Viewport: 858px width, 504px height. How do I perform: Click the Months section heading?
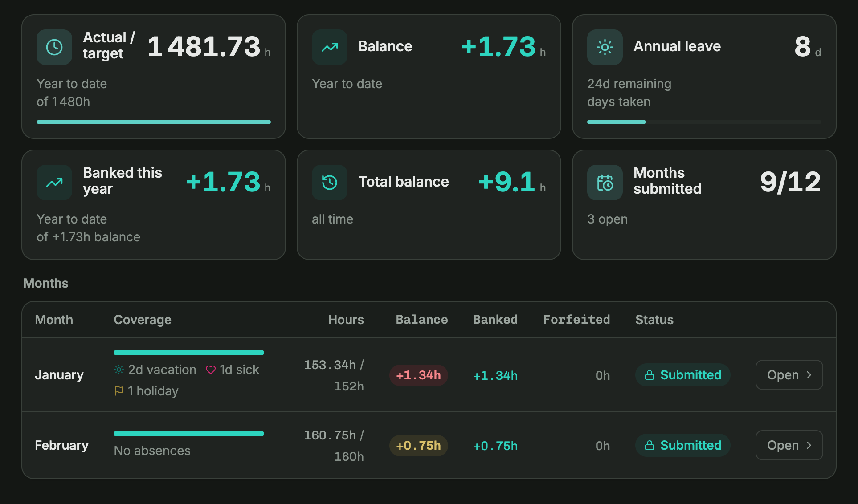pos(46,283)
